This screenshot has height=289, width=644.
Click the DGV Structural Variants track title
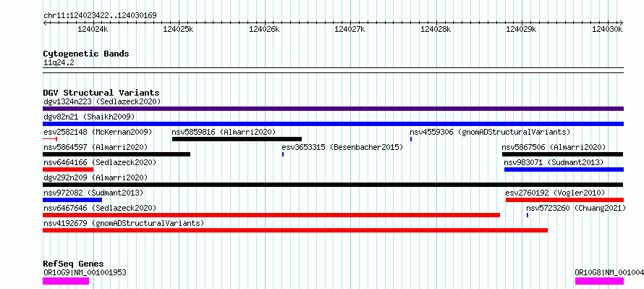point(101,93)
